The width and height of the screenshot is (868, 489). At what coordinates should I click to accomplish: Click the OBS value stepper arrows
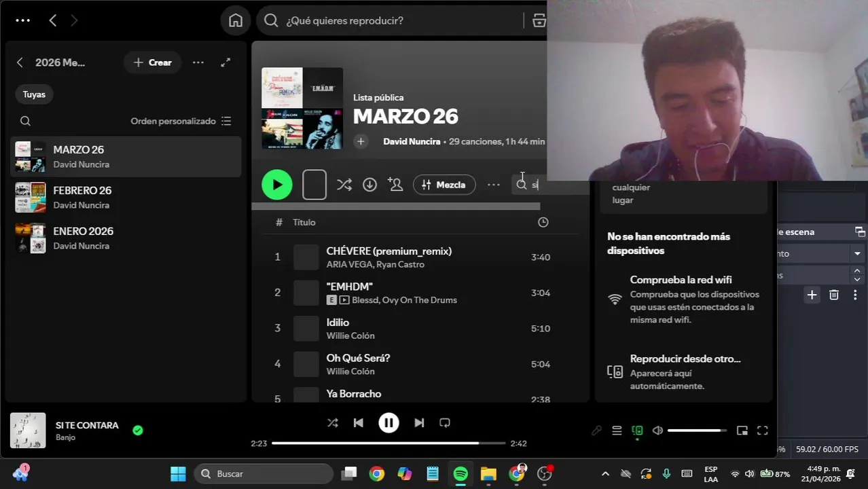pos(857,275)
